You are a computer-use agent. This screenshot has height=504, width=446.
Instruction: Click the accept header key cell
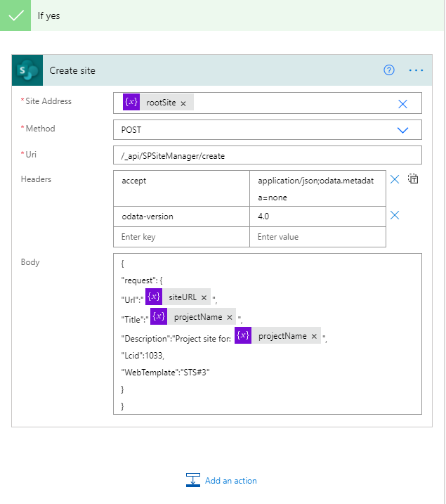pyautogui.click(x=181, y=188)
